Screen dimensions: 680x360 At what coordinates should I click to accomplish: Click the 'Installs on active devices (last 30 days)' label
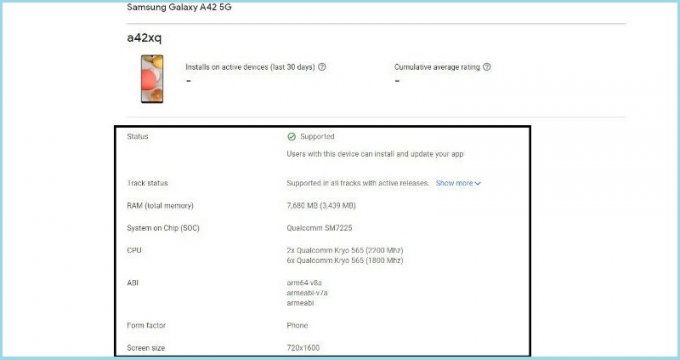coord(250,67)
